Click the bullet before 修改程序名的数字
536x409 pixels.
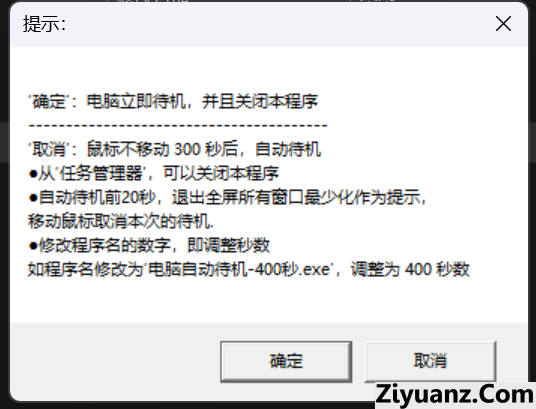(x=33, y=246)
